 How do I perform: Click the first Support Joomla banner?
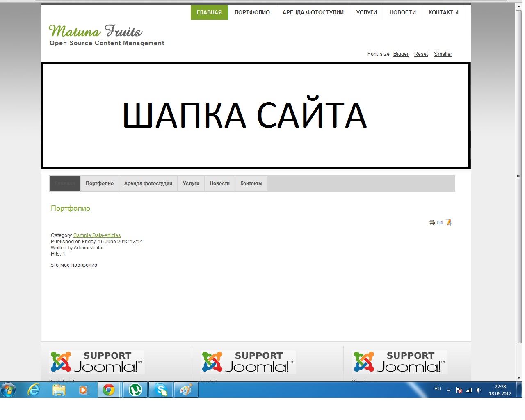click(96, 362)
